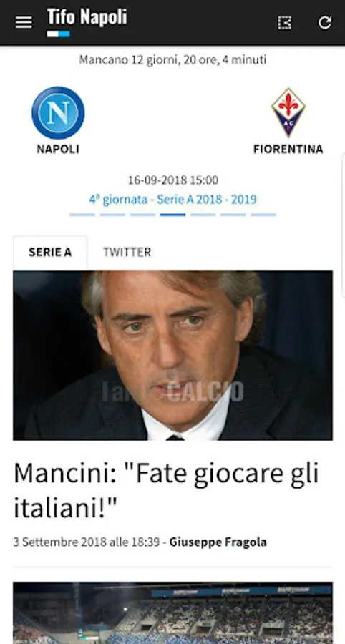The image size is (345, 644).
Task: Open the Mancini article photo
Action: coord(173,355)
